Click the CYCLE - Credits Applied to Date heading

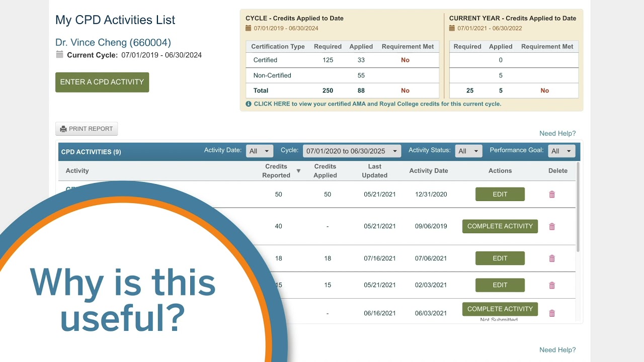point(294,18)
